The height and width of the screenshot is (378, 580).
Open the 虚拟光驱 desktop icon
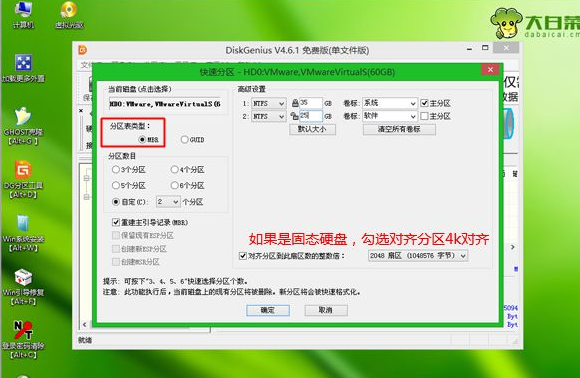[69, 14]
